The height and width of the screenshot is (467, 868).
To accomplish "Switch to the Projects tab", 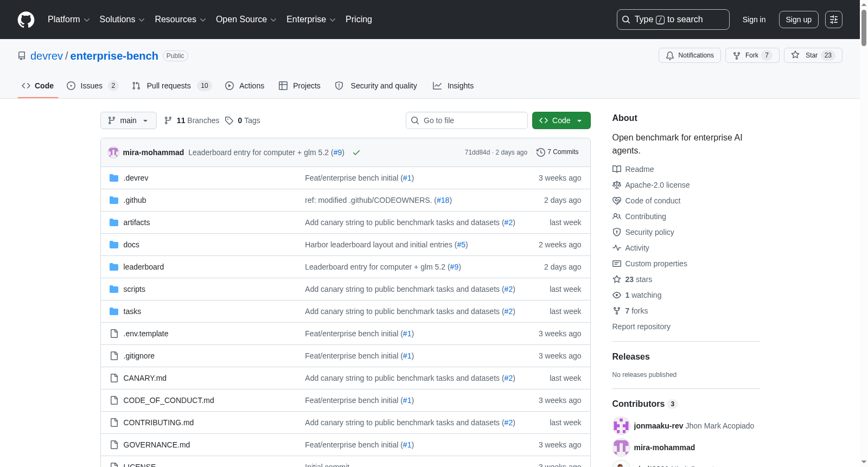I will pos(299,86).
